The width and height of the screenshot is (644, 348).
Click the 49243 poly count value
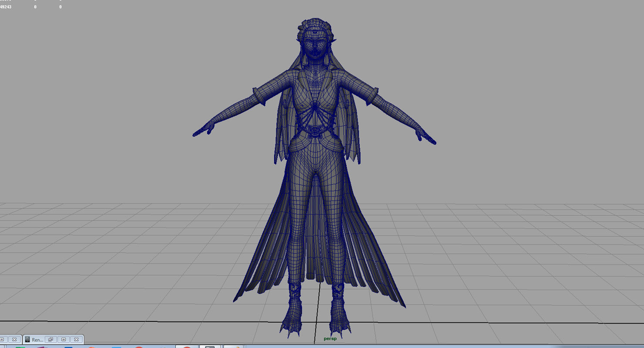tap(6, 7)
